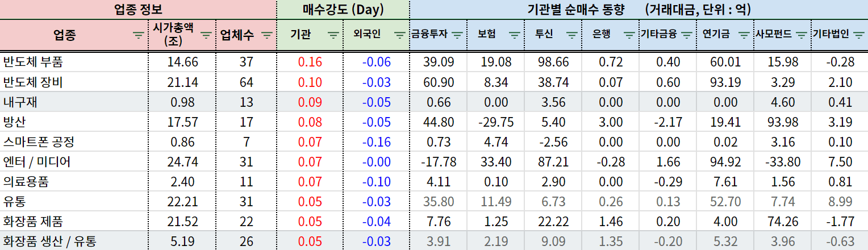
Task: Open the 사모펀드 filter dropdown
Action: coord(801,35)
